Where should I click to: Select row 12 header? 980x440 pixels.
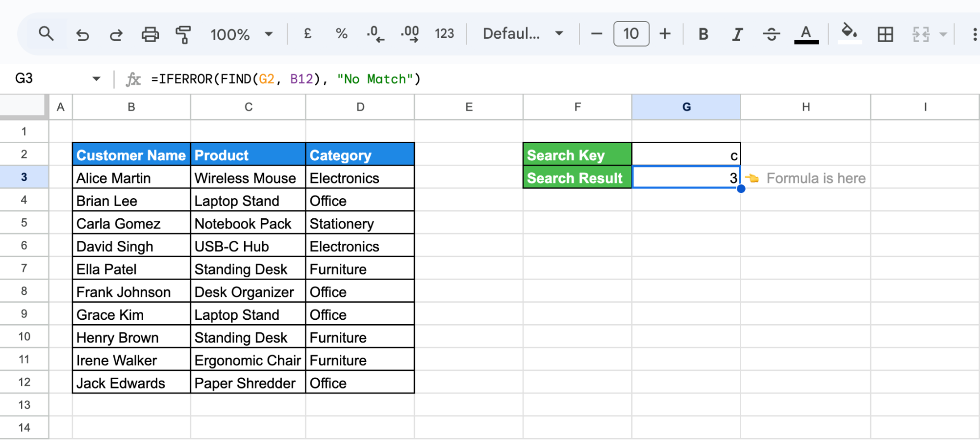(x=24, y=382)
